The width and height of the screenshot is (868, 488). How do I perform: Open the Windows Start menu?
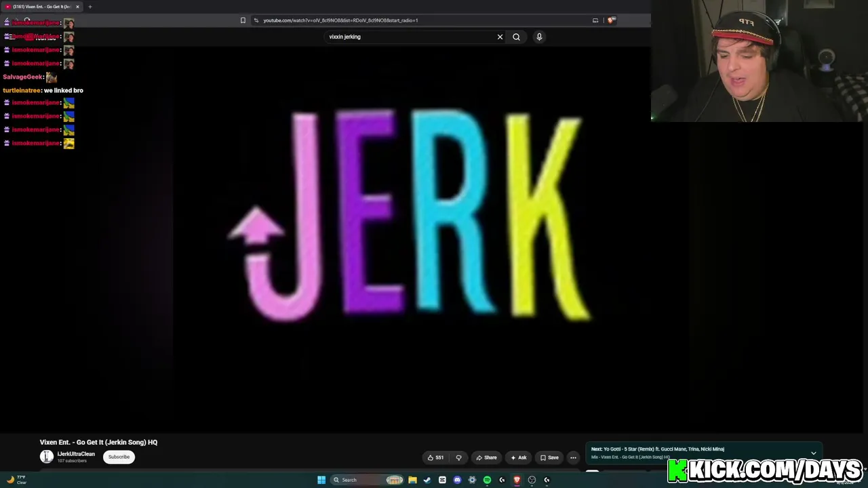tap(321, 480)
